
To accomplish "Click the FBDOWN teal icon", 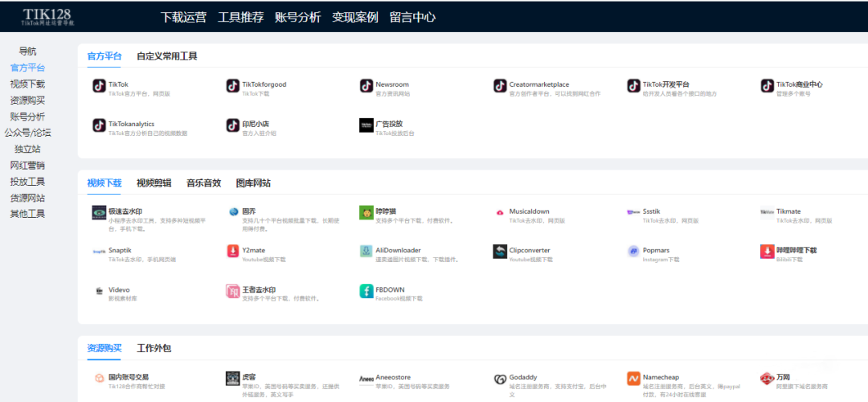I will [366, 291].
